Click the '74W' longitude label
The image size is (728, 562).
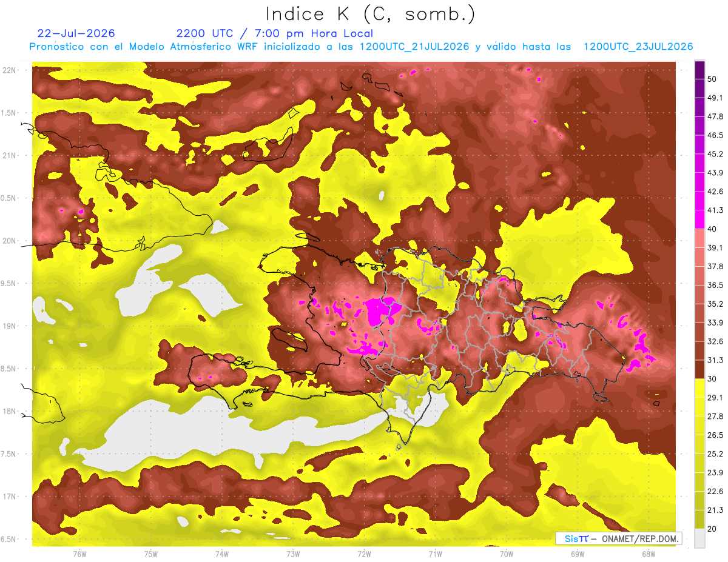pos(222,554)
